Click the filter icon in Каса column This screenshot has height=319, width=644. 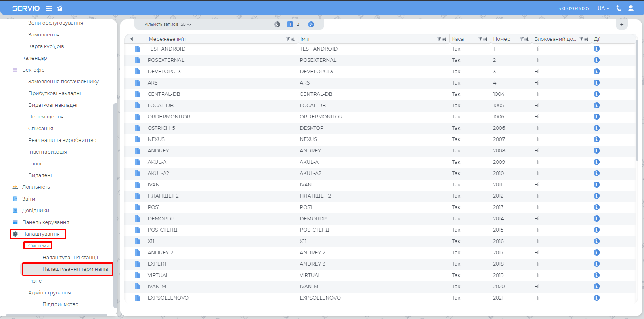483,39
